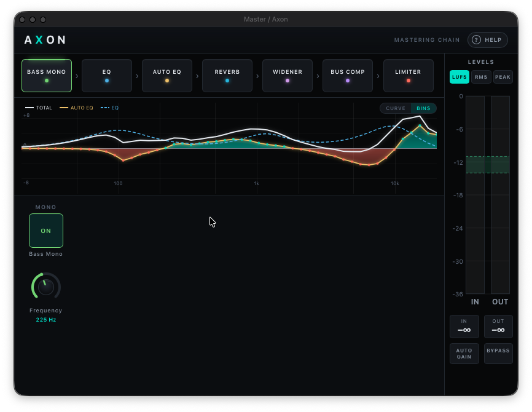Click the Auto EQ legend entry
532x412 pixels.
pos(76,108)
